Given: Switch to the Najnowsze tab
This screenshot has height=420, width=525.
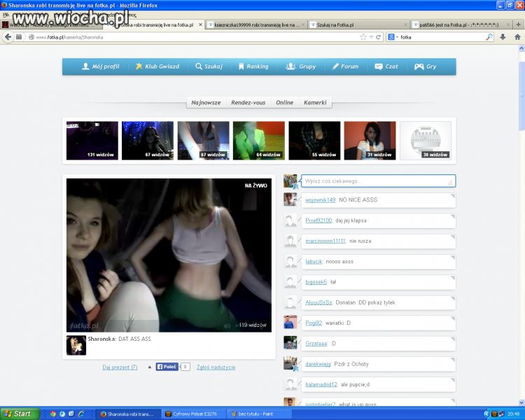Looking at the screenshot, I should point(206,102).
